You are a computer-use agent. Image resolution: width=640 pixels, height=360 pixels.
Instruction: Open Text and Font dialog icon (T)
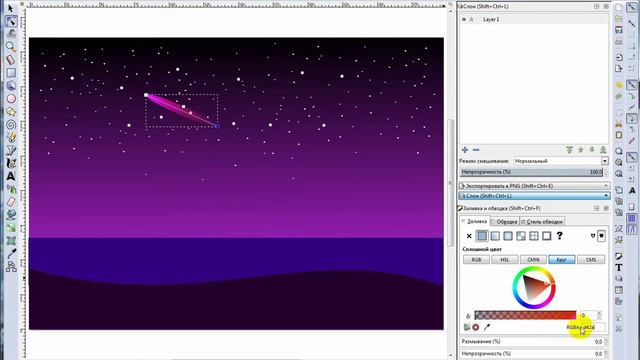[619, 268]
